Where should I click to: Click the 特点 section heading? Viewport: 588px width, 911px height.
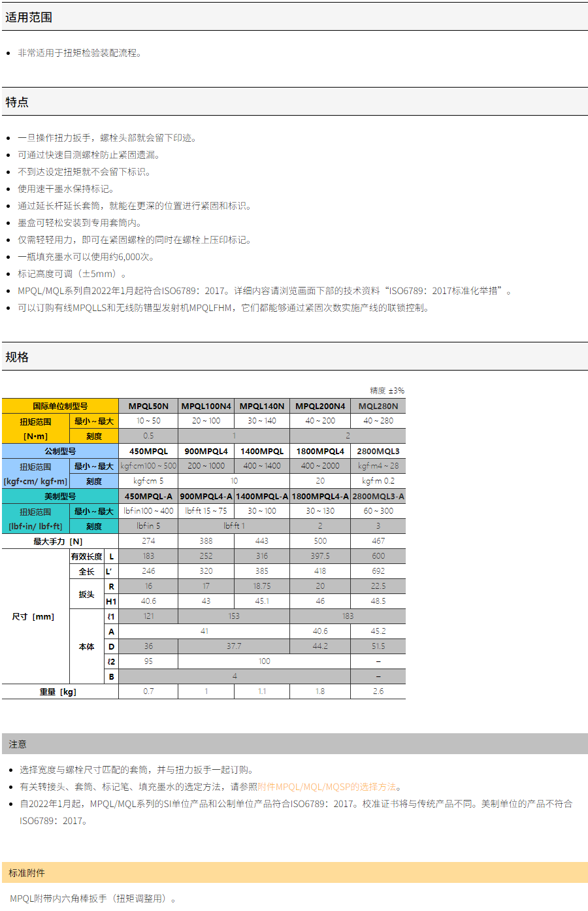point(17,102)
